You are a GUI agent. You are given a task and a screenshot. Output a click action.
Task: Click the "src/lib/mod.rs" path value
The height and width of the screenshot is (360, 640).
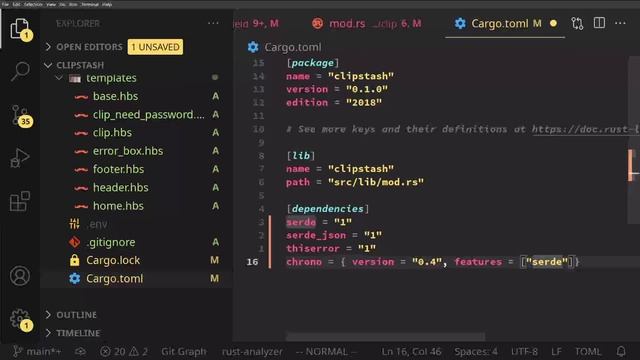[376, 182]
